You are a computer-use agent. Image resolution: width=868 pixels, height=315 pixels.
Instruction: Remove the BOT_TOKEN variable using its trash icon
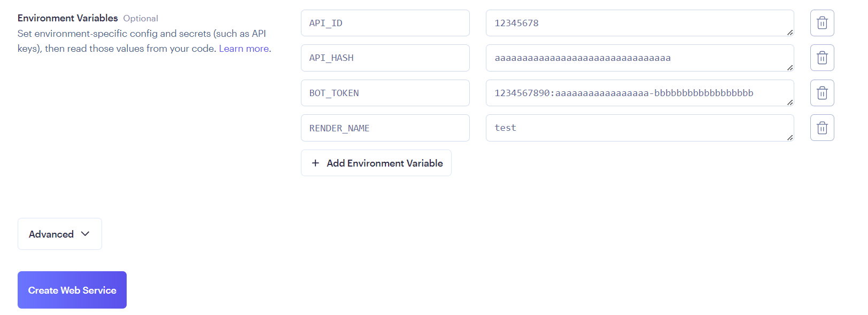(821, 93)
